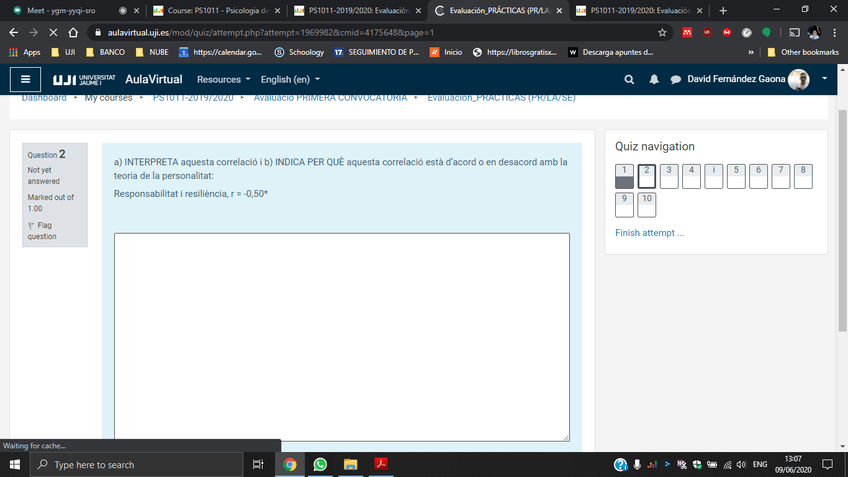The width and height of the screenshot is (848, 477).
Task: Open a new browser tab
Action: coord(723,10)
